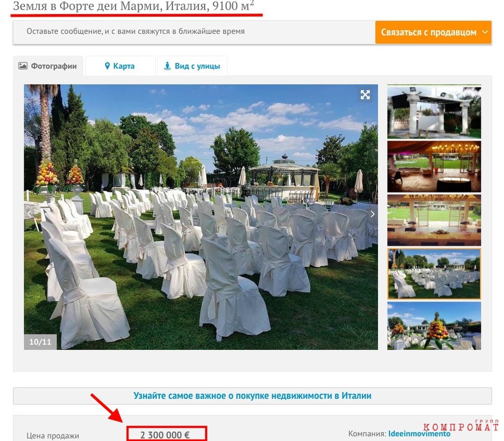Viewport: 504px width, 441px height.
Task: Select the fruit pyramid decoration thumbnail
Action: pyautogui.click(x=434, y=326)
